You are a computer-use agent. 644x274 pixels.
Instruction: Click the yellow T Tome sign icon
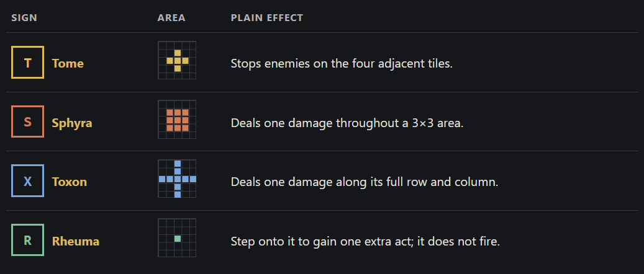click(x=27, y=63)
